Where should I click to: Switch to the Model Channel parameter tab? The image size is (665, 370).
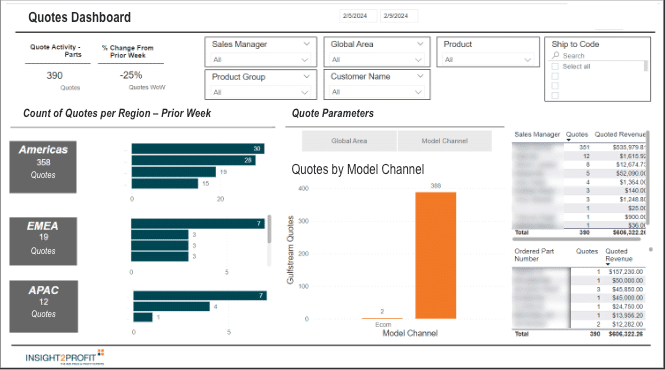[444, 141]
